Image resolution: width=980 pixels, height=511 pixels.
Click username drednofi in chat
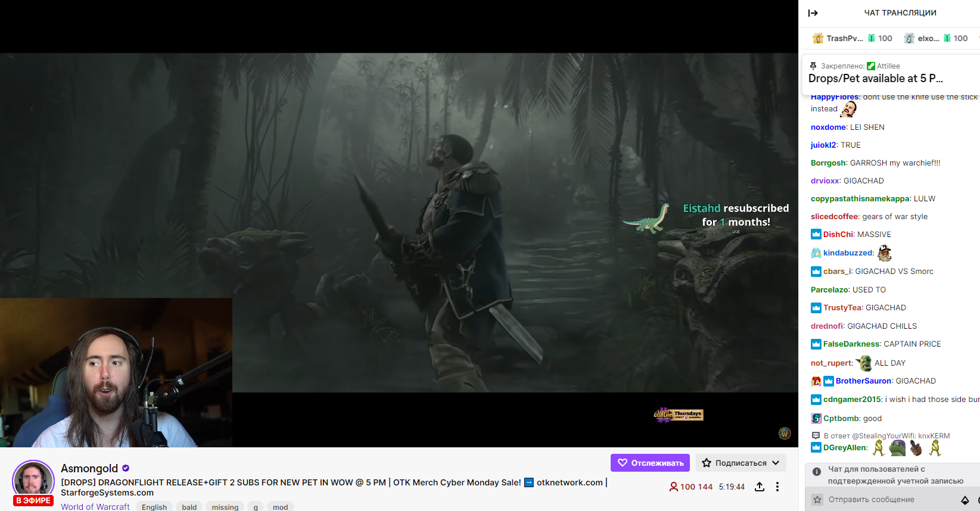(827, 326)
